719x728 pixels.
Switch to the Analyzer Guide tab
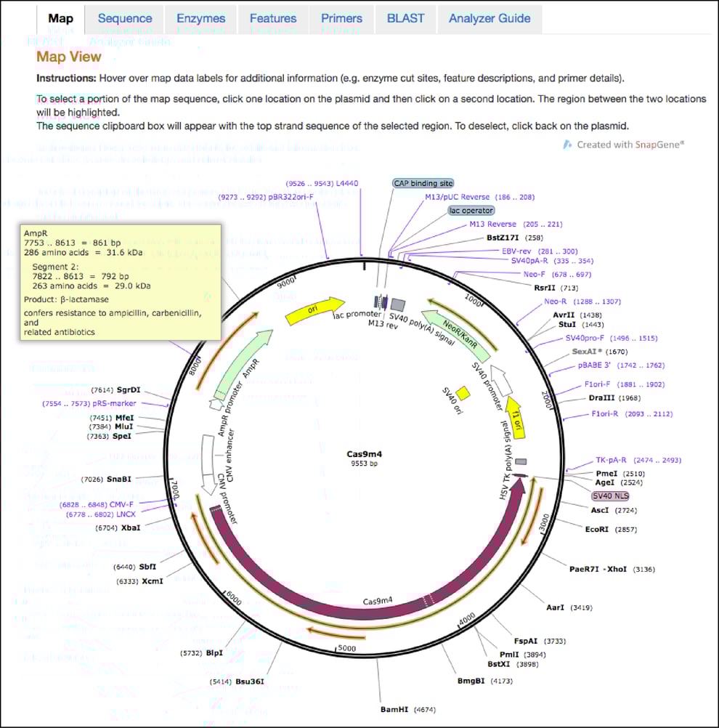pyautogui.click(x=490, y=18)
